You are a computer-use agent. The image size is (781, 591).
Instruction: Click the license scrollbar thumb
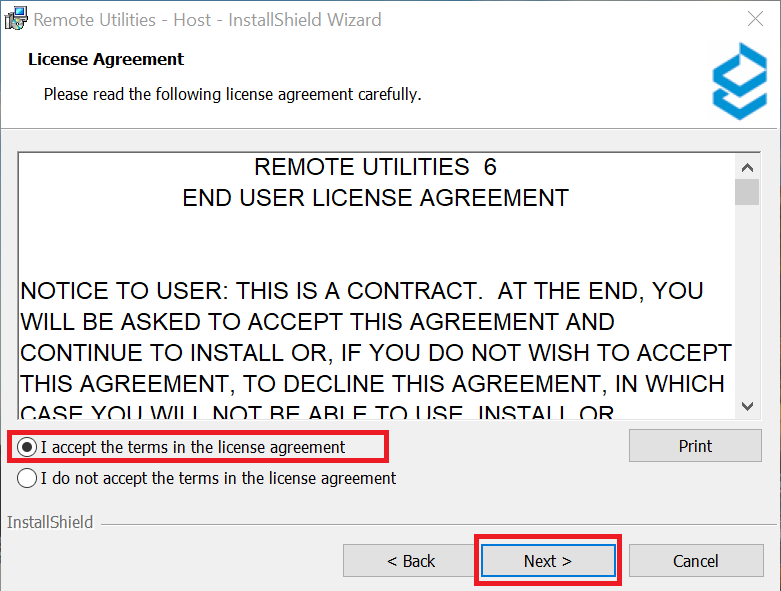[746, 191]
